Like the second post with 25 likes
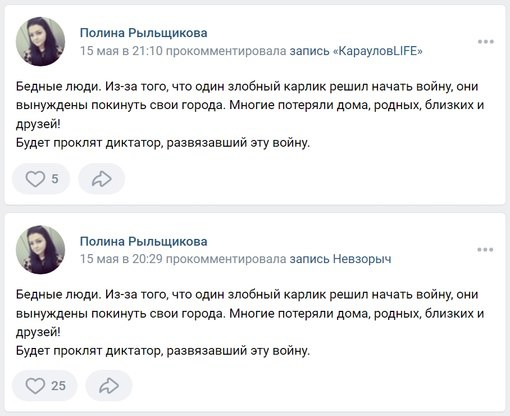The image size is (510, 416). (x=44, y=386)
